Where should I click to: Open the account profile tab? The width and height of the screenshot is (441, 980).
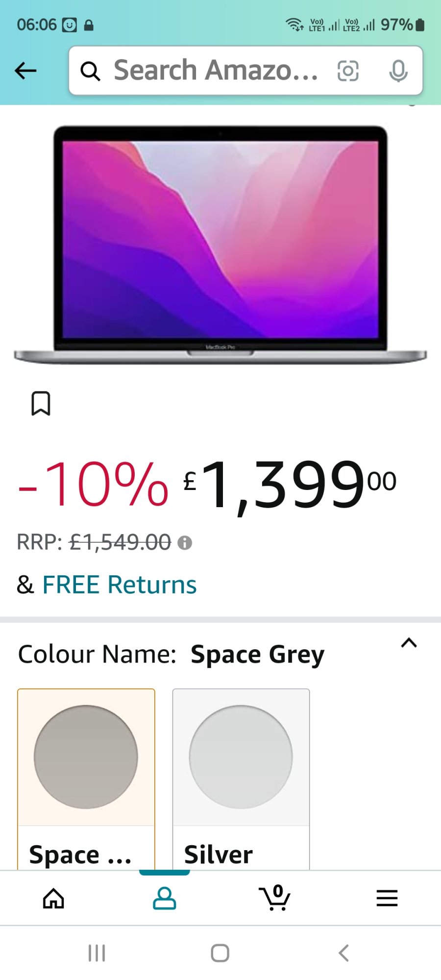point(165,898)
